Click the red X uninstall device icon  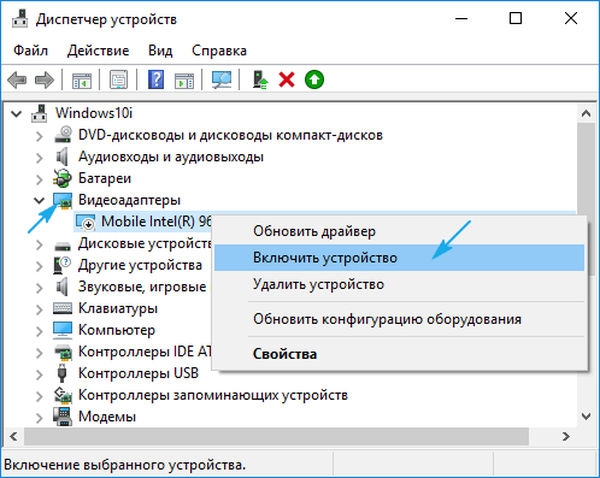pos(287,80)
